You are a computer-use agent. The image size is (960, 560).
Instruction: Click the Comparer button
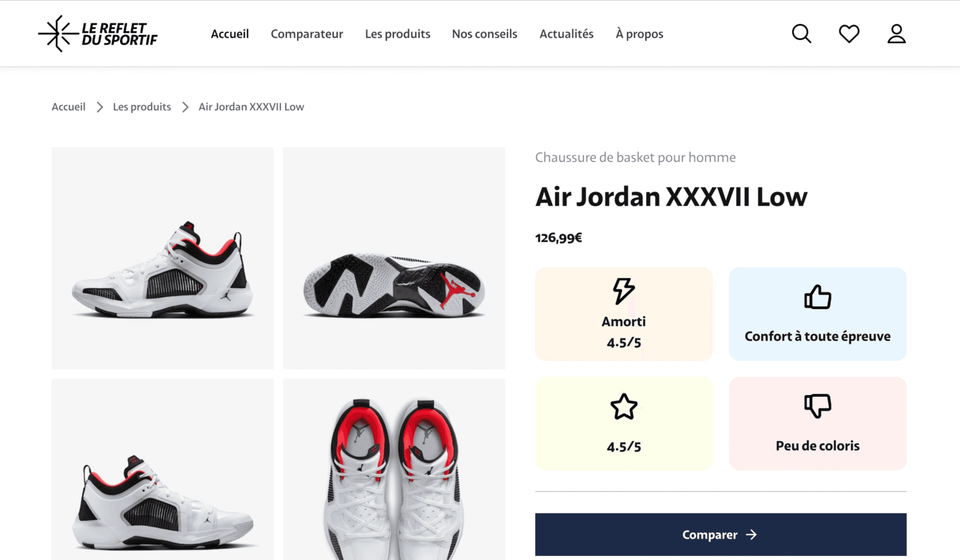[720, 534]
